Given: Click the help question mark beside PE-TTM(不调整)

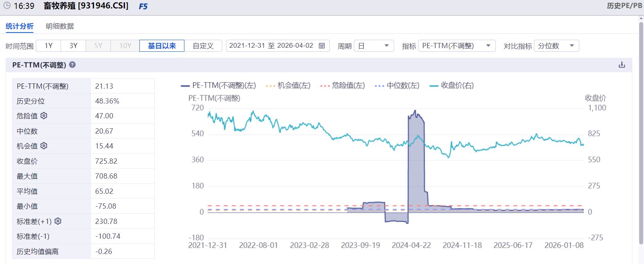Looking at the screenshot, I should [x=72, y=65].
